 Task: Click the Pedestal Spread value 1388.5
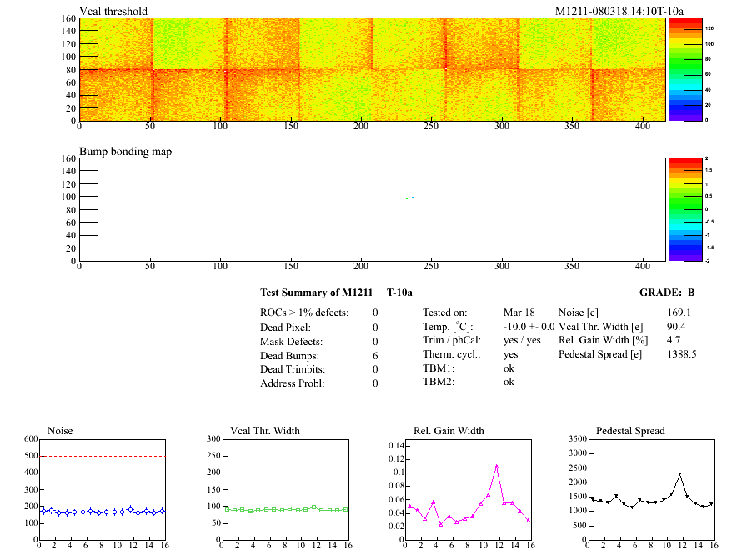pyautogui.click(x=682, y=354)
